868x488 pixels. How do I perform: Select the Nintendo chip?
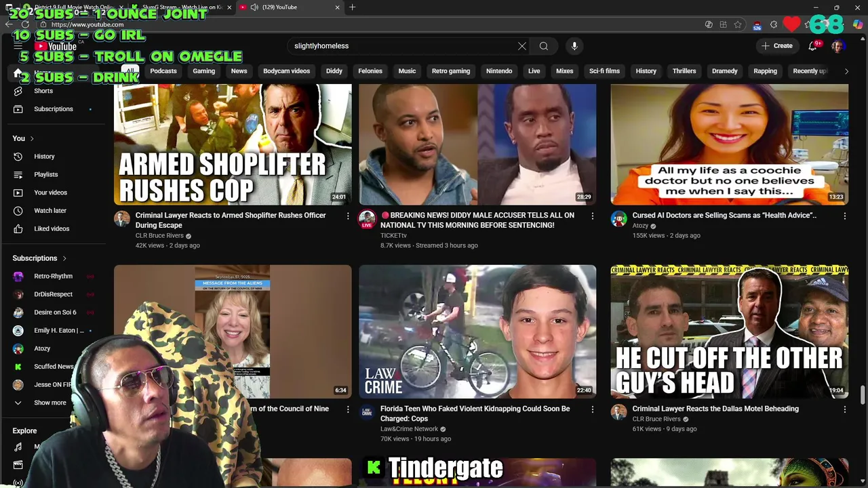[499, 71]
